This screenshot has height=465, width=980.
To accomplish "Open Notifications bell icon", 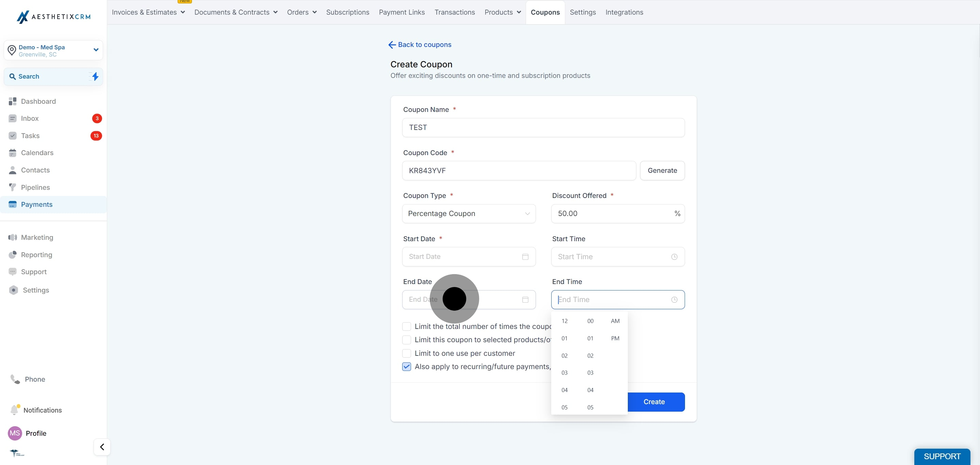I will pyautogui.click(x=14, y=410).
